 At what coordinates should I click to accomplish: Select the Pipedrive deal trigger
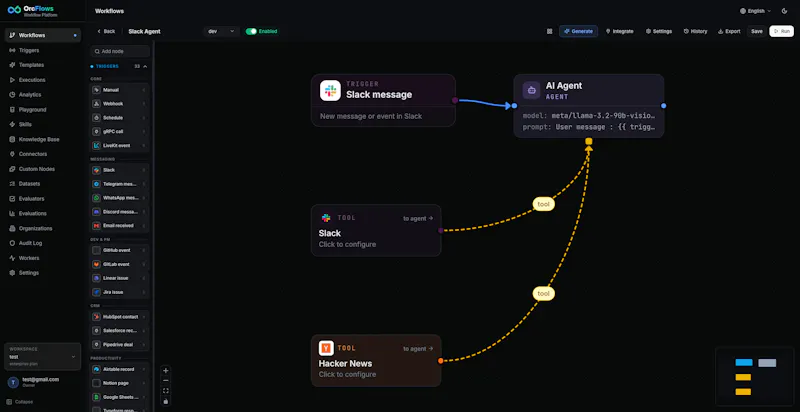click(x=120, y=344)
